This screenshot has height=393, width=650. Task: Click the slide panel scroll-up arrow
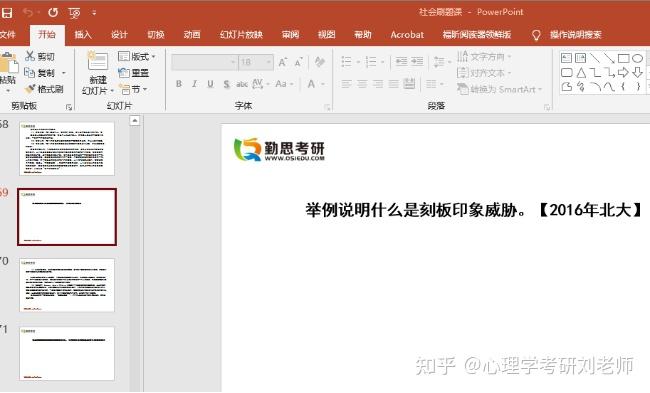(x=135, y=121)
